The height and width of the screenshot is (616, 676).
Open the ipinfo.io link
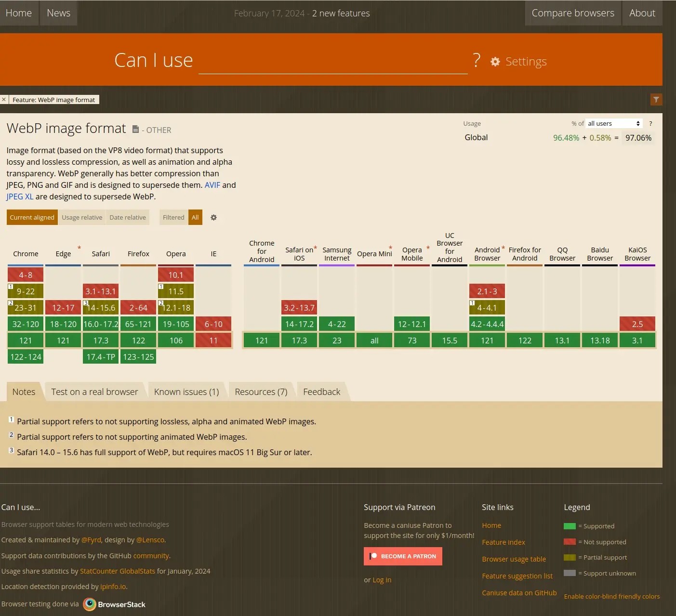[x=113, y=587]
